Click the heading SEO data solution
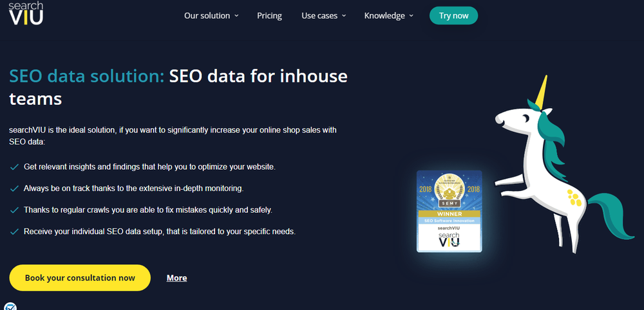This screenshot has width=644, height=310. point(178,87)
